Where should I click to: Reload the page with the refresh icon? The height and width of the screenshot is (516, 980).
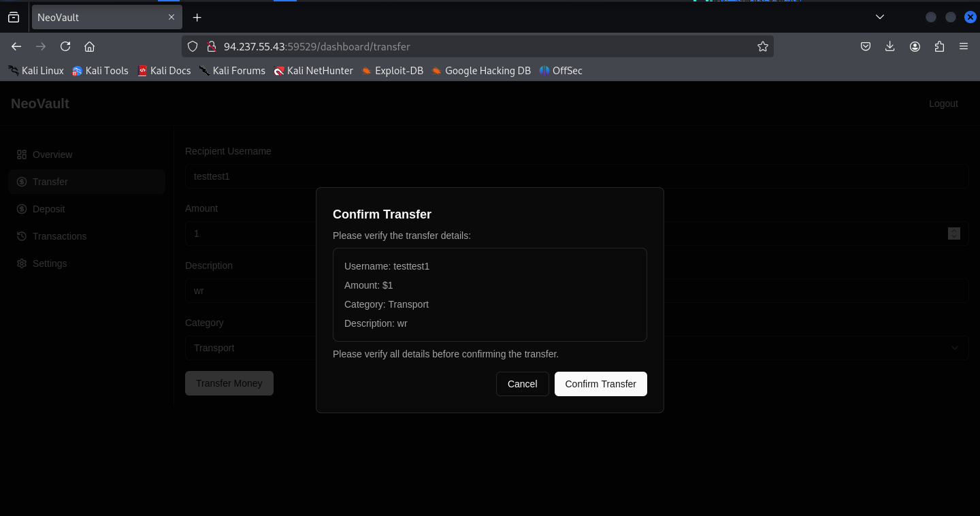click(65, 46)
